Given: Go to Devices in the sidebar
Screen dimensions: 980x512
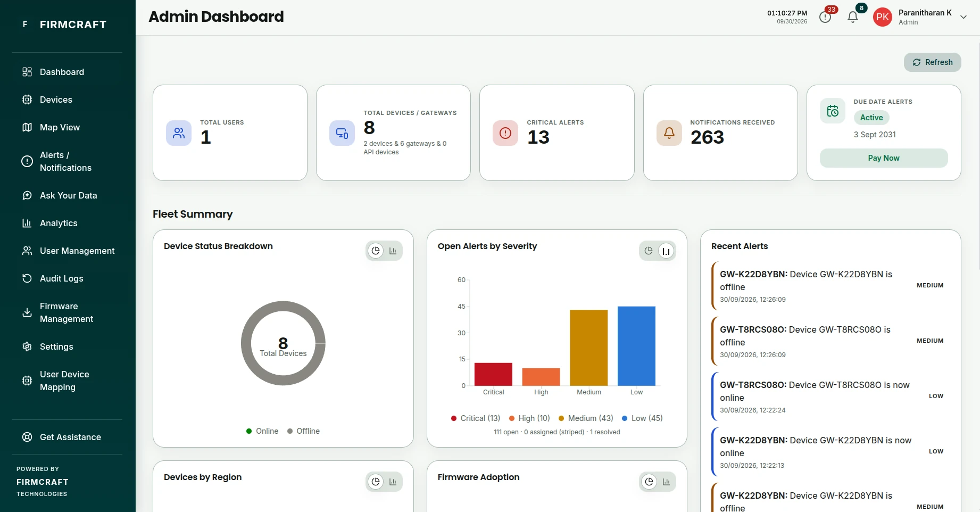Looking at the screenshot, I should (68, 100).
